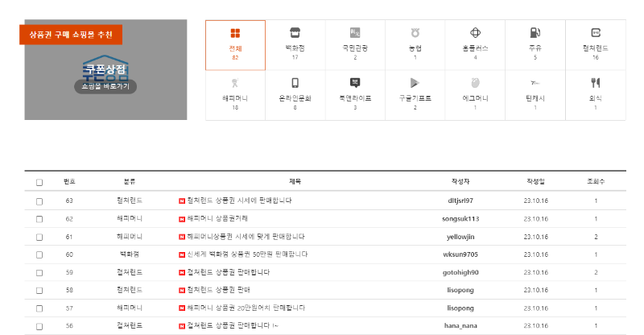Viewport: 644px width, 335px height.
Task: Tick the checkbox on row 61
Action: [x=39, y=238]
